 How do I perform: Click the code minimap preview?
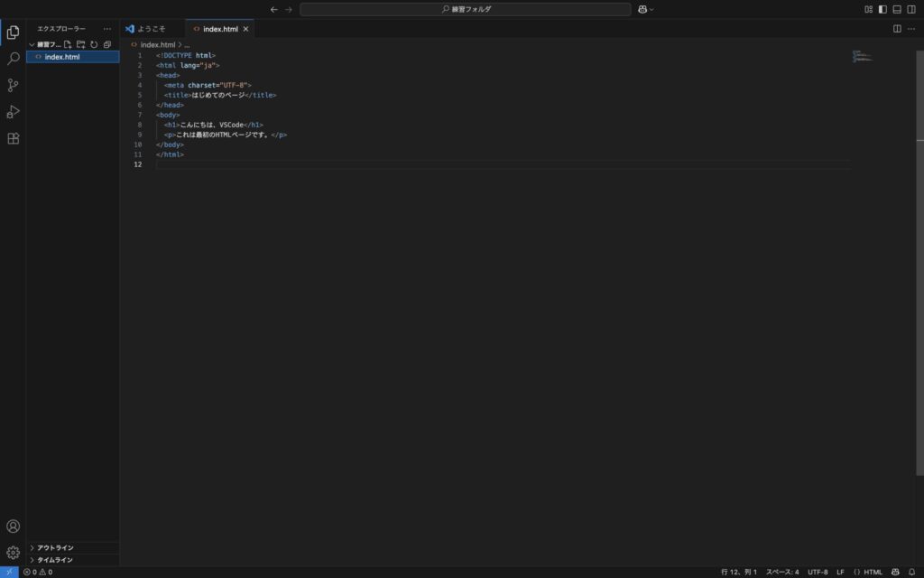862,57
